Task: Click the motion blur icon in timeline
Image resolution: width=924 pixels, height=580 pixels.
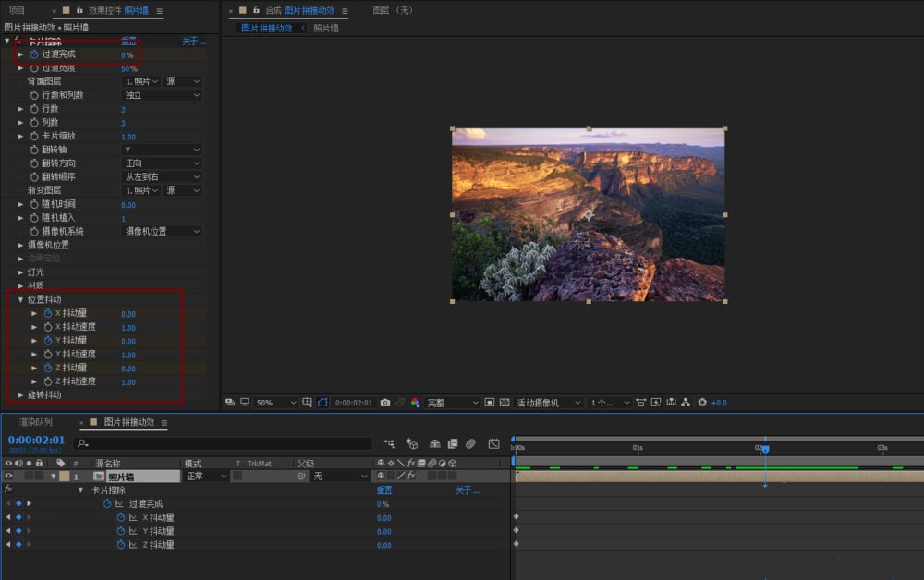Action: (x=471, y=444)
